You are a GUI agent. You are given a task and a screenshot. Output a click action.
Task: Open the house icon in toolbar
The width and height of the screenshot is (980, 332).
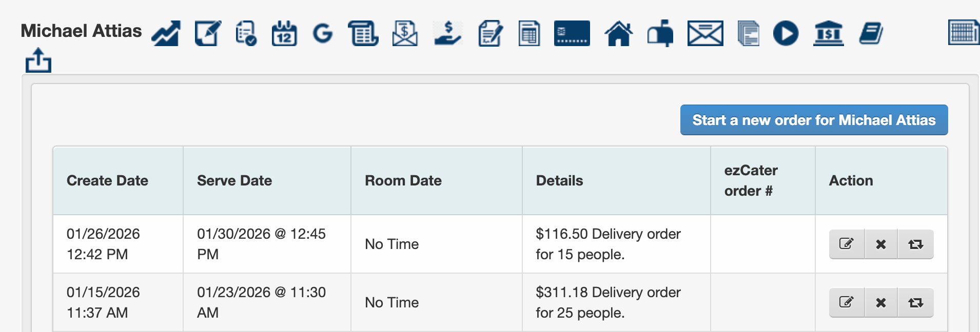[619, 34]
